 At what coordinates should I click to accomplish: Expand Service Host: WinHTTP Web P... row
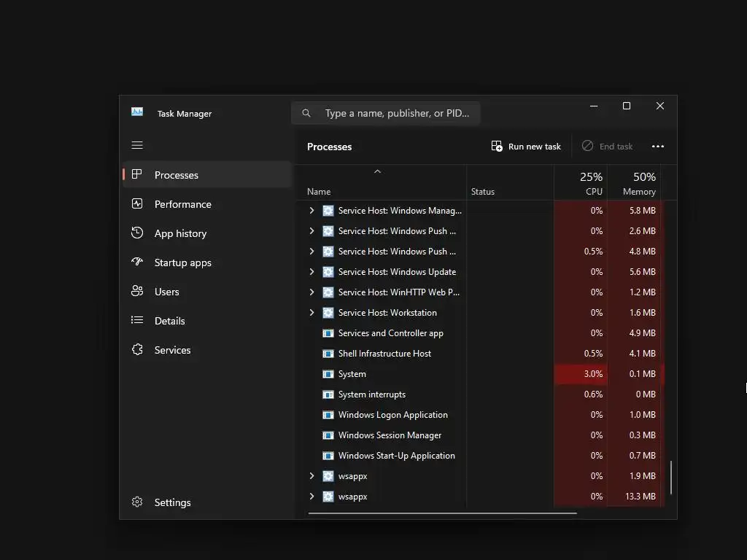pos(311,292)
